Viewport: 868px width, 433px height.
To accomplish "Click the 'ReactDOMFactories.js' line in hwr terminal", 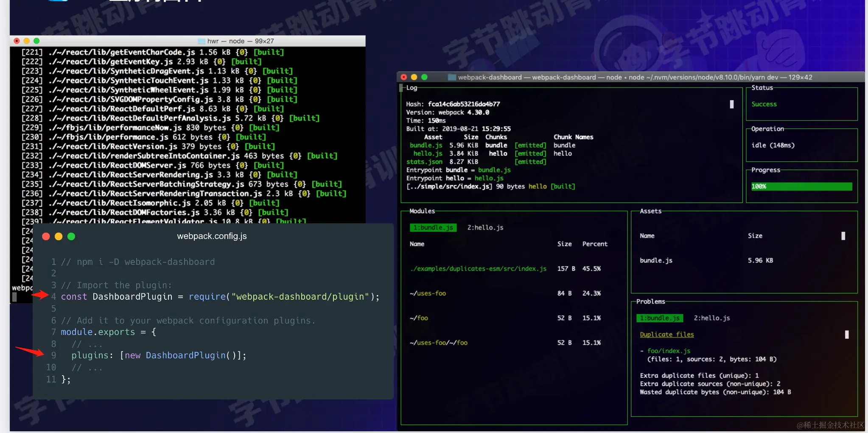I will [x=155, y=212].
